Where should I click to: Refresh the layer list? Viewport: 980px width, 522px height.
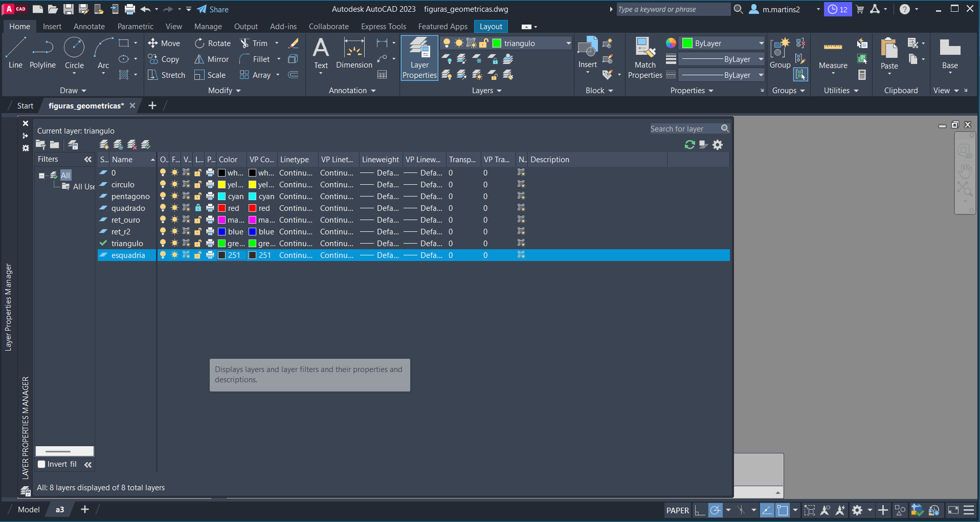point(689,145)
